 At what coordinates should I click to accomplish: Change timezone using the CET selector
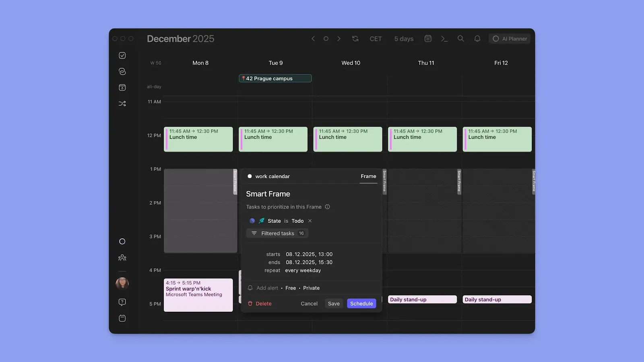tap(375, 39)
